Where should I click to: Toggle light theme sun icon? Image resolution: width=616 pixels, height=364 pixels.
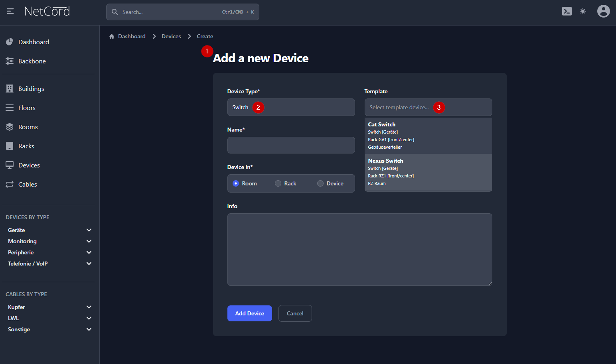(583, 12)
